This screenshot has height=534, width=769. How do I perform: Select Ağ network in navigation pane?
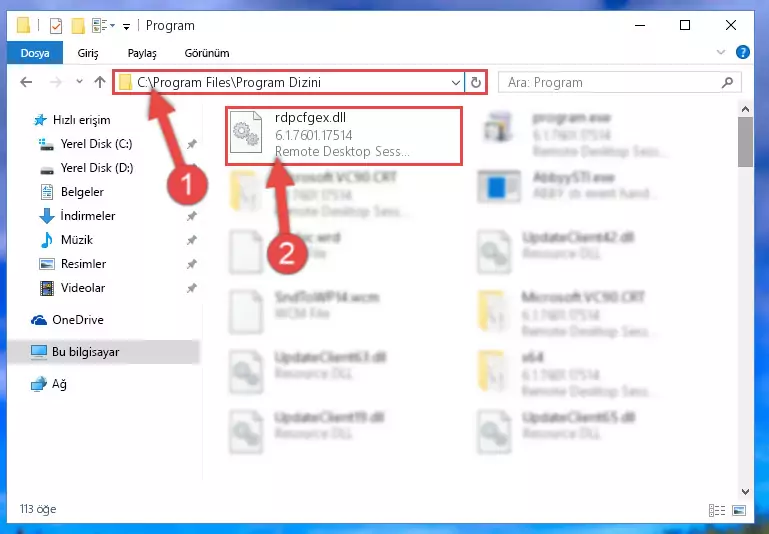click(48, 384)
